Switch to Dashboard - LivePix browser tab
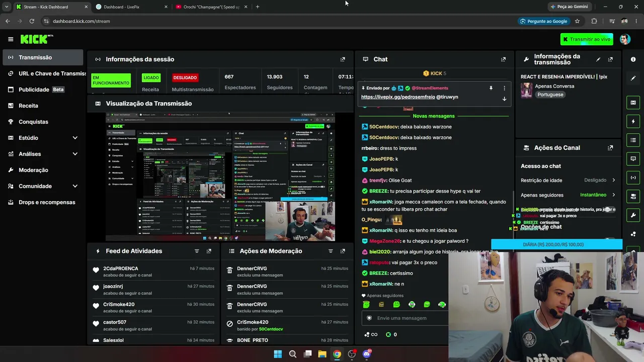This screenshot has height=362, width=644. point(132,7)
